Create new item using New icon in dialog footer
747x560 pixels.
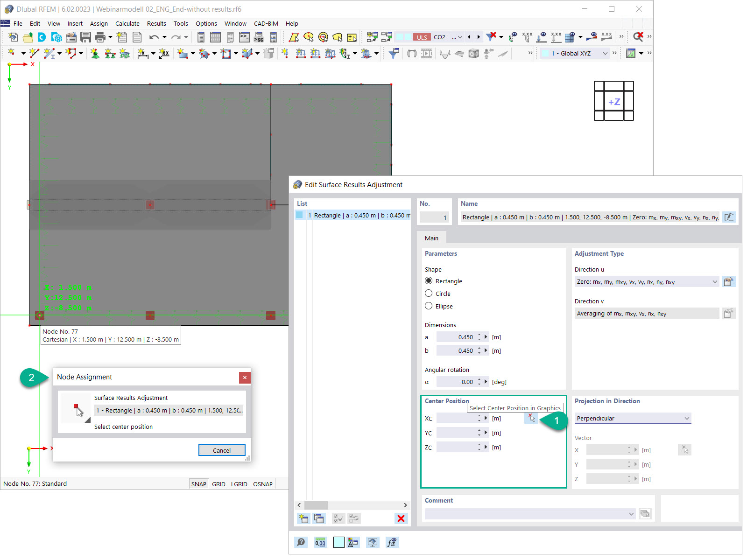tap(303, 518)
